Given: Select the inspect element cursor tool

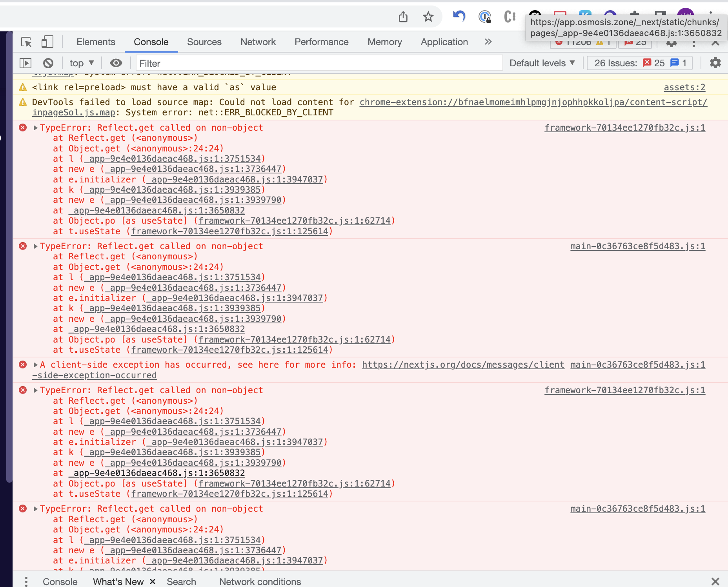Looking at the screenshot, I should (26, 42).
